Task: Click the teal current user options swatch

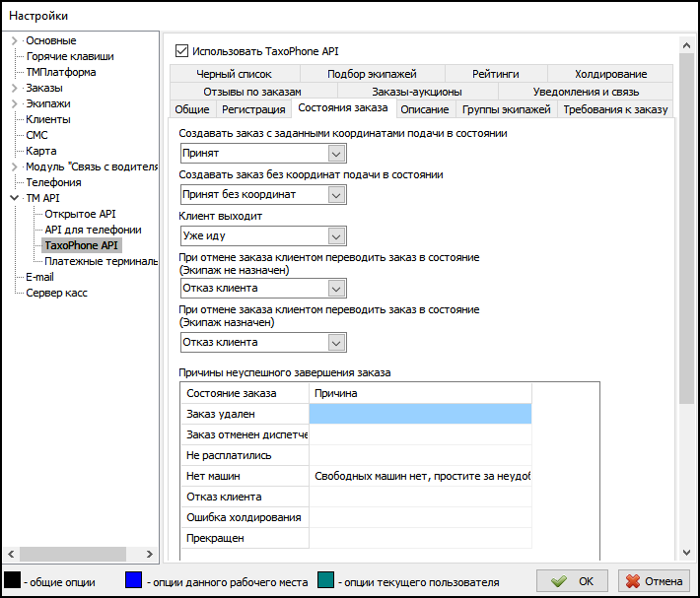Action: pos(326,579)
